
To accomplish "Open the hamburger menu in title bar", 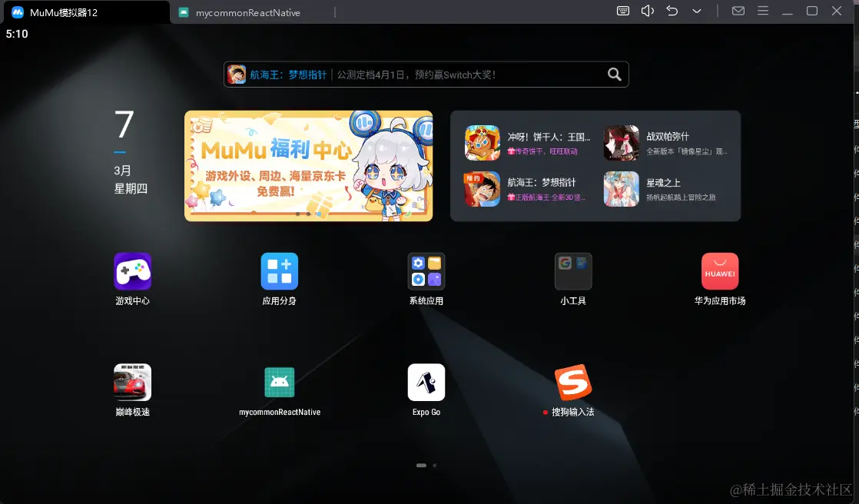I will (763, 11).
